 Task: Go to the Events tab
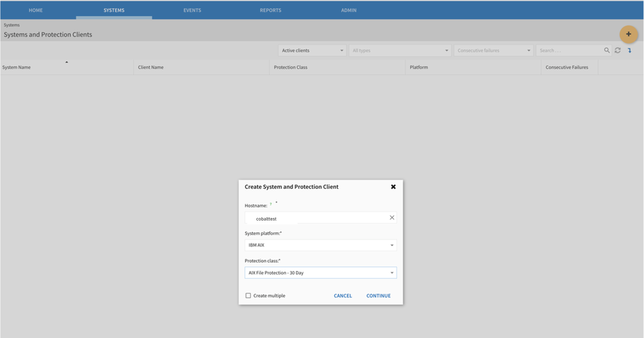point(192,10)
